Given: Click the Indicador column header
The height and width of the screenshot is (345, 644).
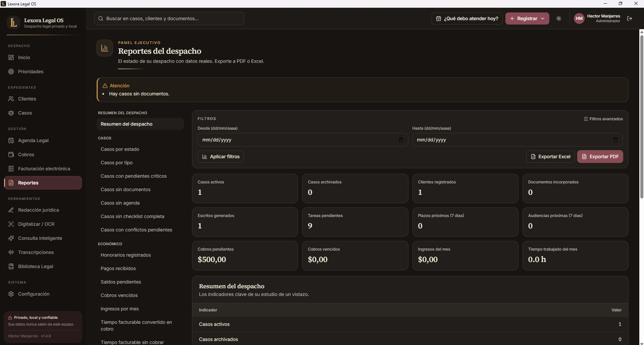Looking at the screenshot, I should click(x=208, y=310).
